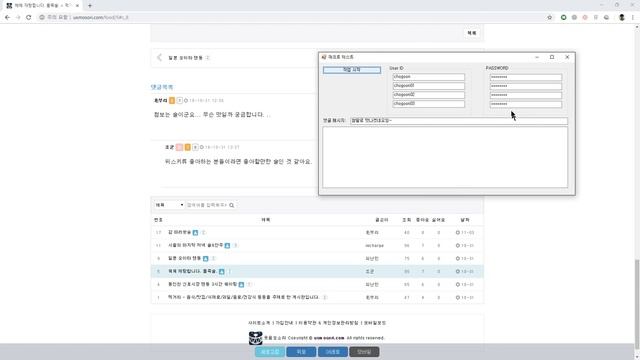
Task: Click the list button above the comments
Action: tap(472, 33)
